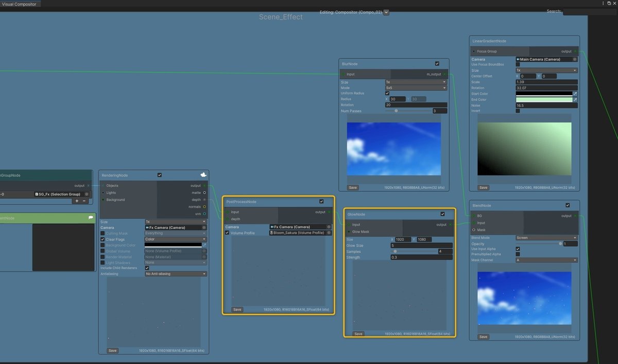Save the PostProcessNode output

(x=237, y=309)
